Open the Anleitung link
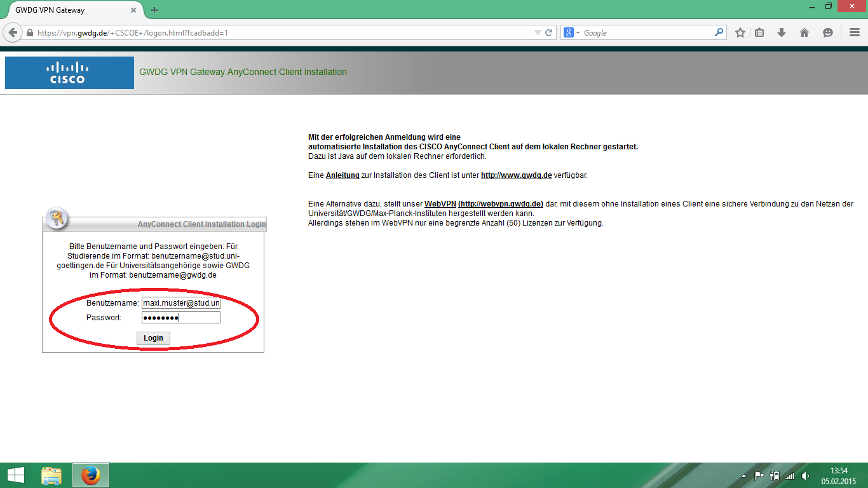This screenshot has width=868, height=488. [342, 175]
